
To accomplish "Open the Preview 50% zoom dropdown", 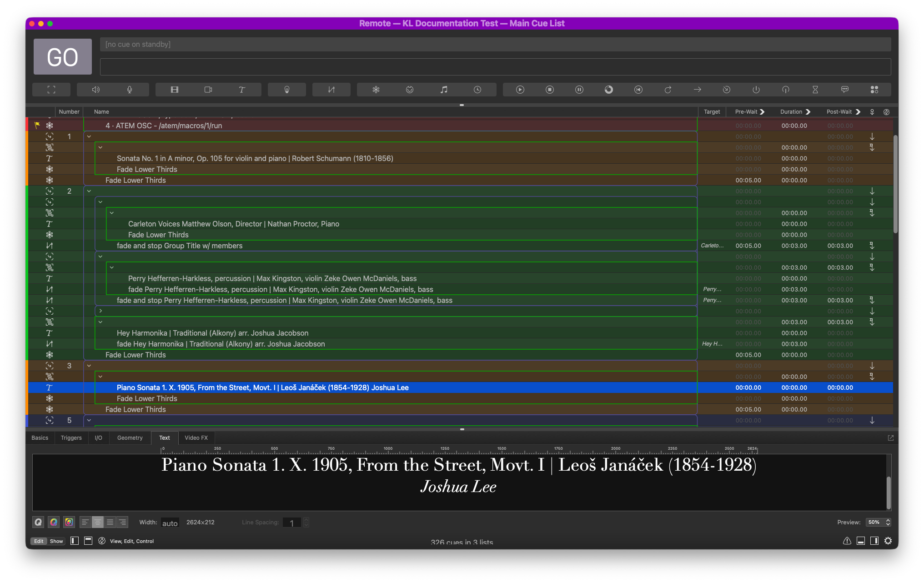I will (878, 522).
